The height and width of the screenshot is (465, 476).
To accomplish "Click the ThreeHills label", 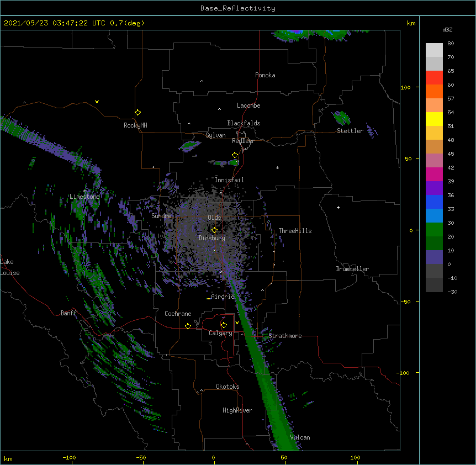I will pos(295,231).
